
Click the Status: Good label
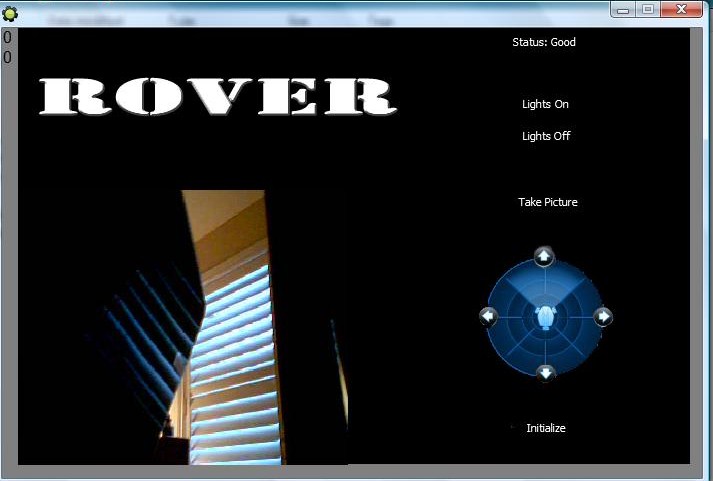pos(544,42)
